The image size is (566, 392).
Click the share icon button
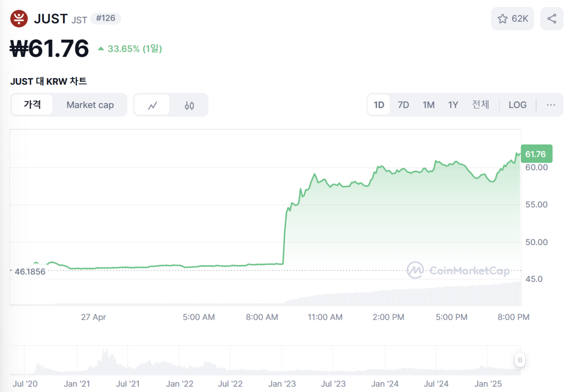pos(551,19)
